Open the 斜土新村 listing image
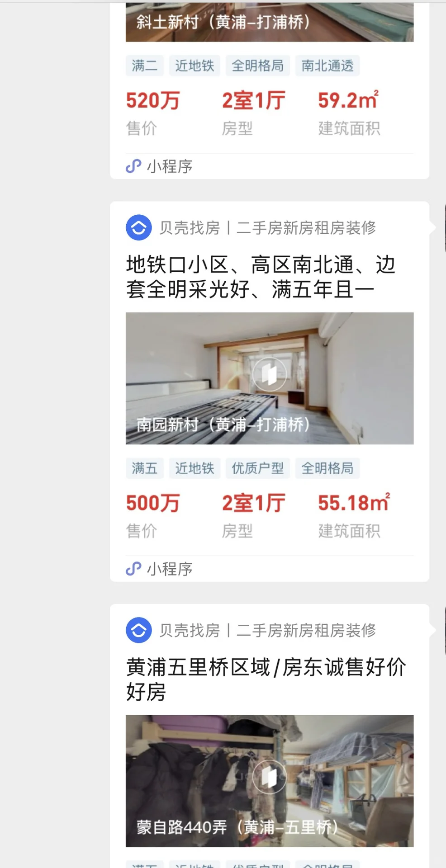The width and height of the screenshot is (446, 868). [x=270, y=22]
